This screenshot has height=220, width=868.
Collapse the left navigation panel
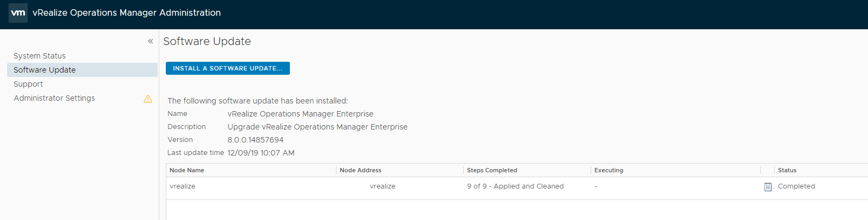pos(151,41)
